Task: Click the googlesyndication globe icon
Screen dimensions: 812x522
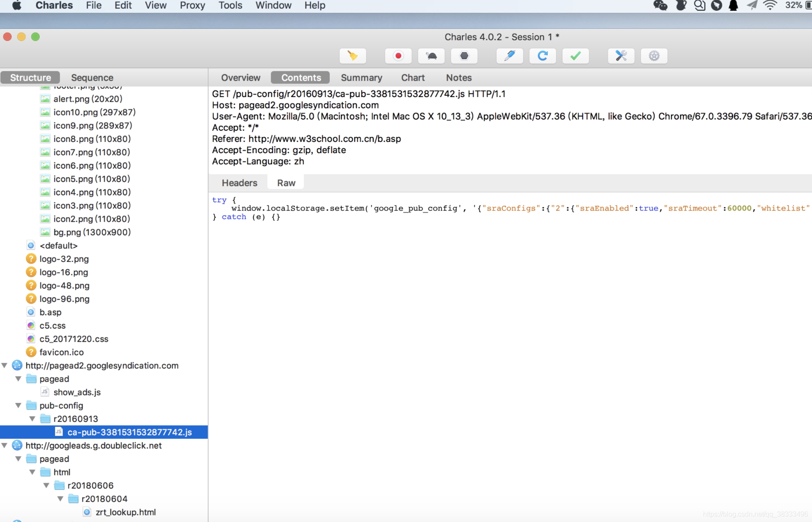Action: coord(17,365)
